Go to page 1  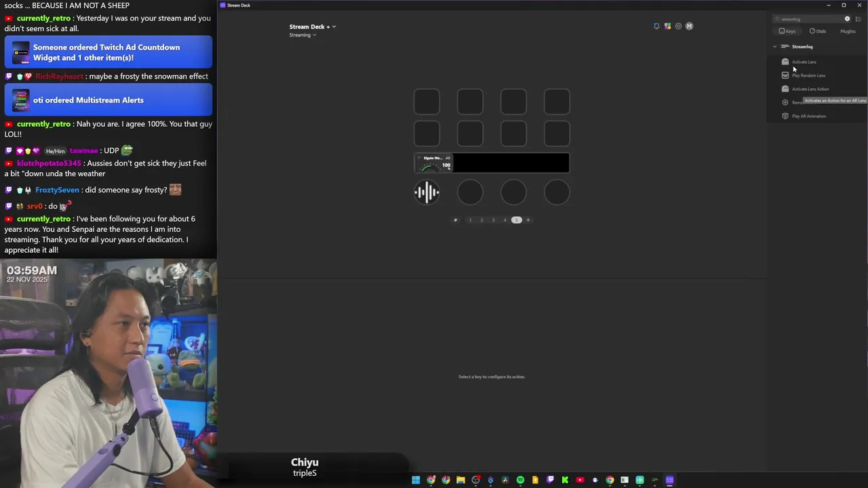click(x=470, y=220)
